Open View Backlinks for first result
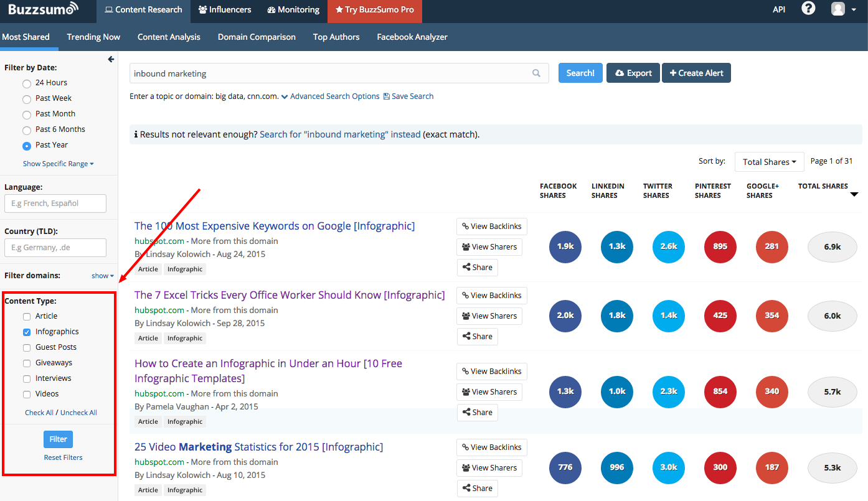Screen dimensions: 868x501 tap(491, 227)
